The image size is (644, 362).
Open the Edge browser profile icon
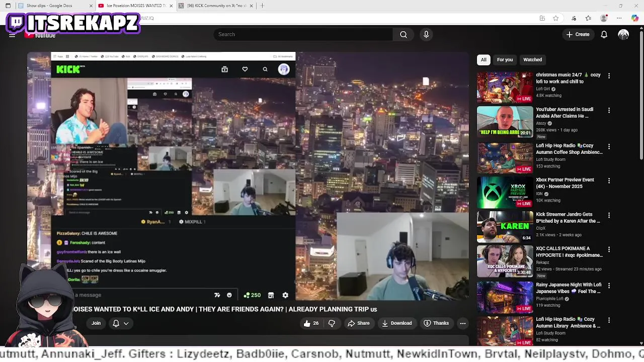(x=604, y=18)
